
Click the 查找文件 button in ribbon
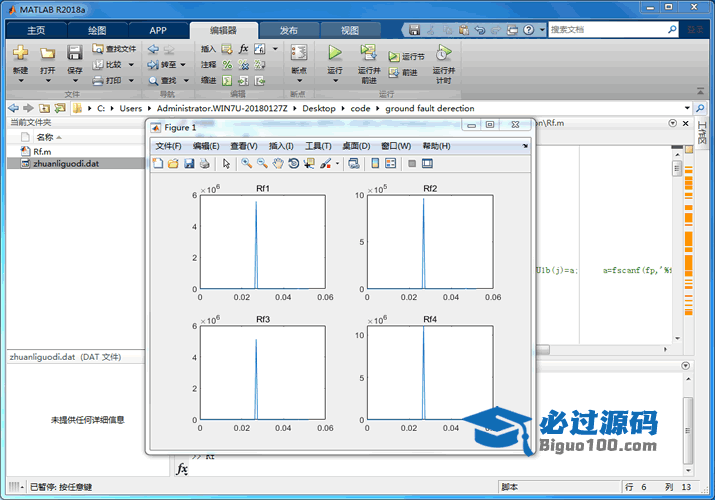114,49
